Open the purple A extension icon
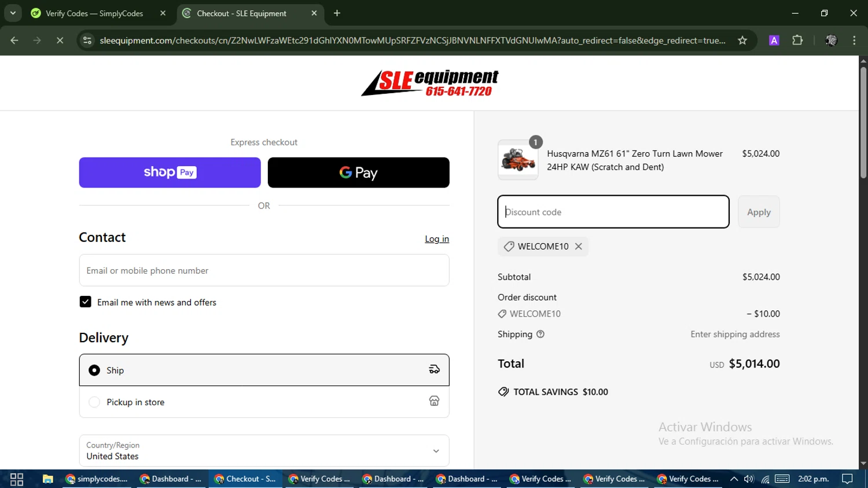 [x=774, y=41]
